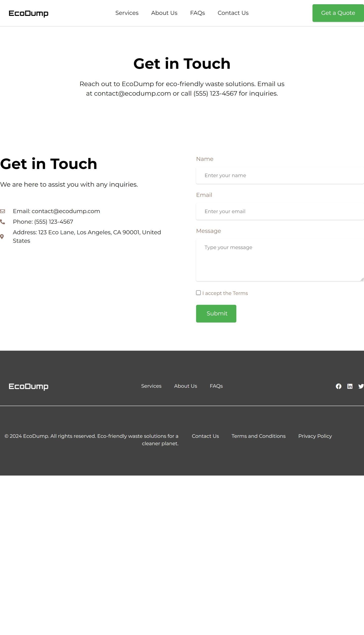Screen dimensions: 364x635
Task: Click the Facebook icon in footer
Action: pos(338,386)
